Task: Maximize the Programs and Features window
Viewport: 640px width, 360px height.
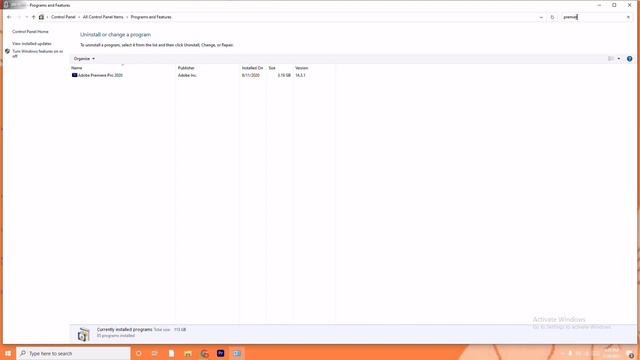Action: pyautogui.click(x=614, y=5)
